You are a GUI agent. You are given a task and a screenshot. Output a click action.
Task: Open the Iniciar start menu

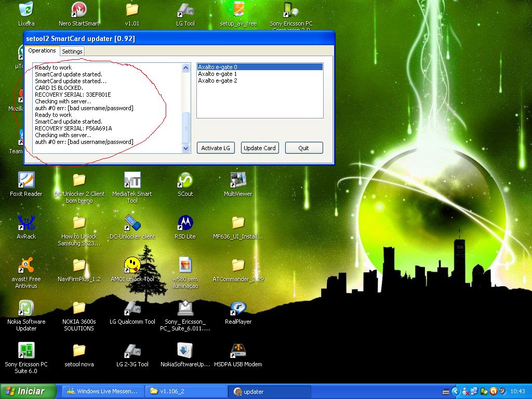[28, 391]
